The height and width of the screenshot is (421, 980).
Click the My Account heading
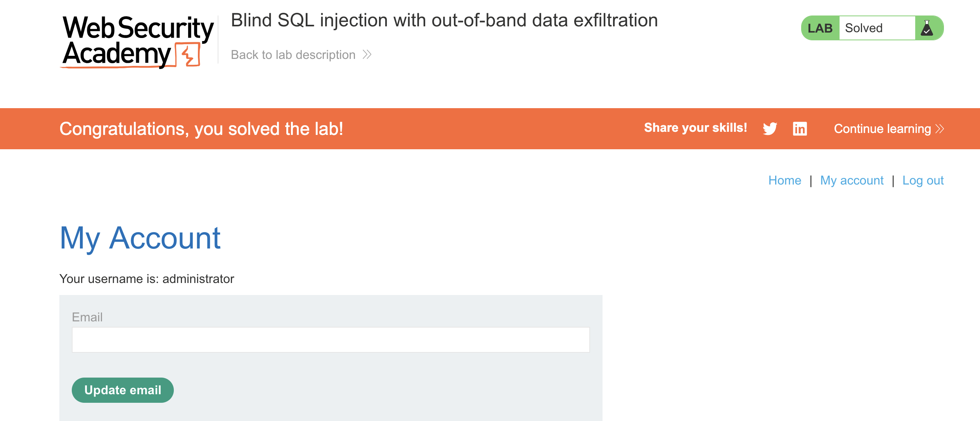pyautogui.click(x=140, y=238)
